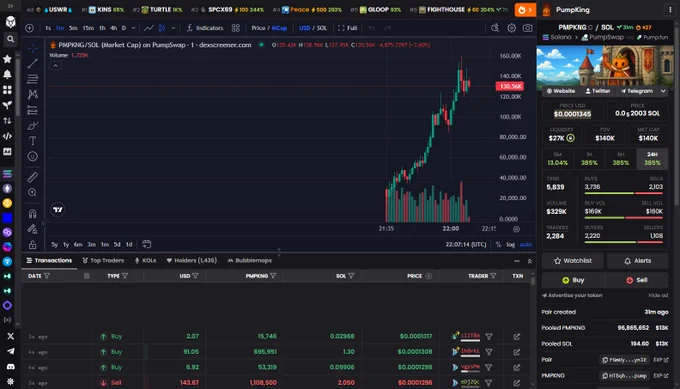The width and height of the screenshot is (680, 389).
Task: Select the chart zoom-in tool
Action: (33, 193)
